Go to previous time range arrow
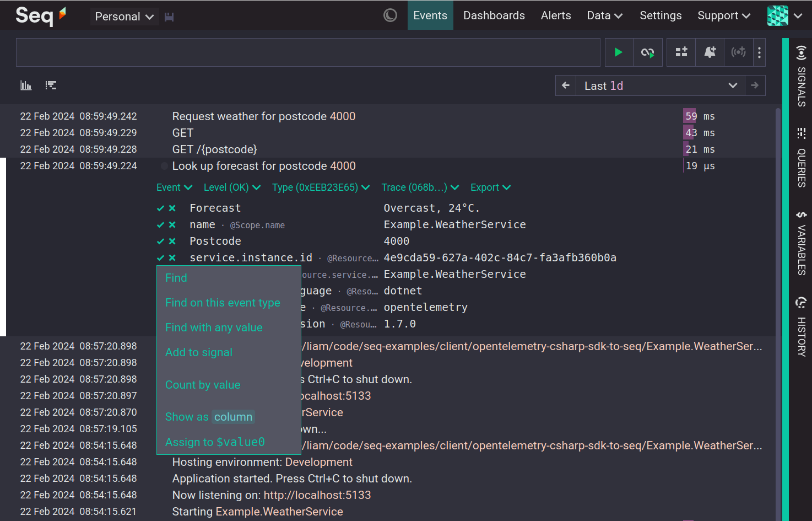The image size is (812, 521). pyautogui.click(x=566, y=85)
